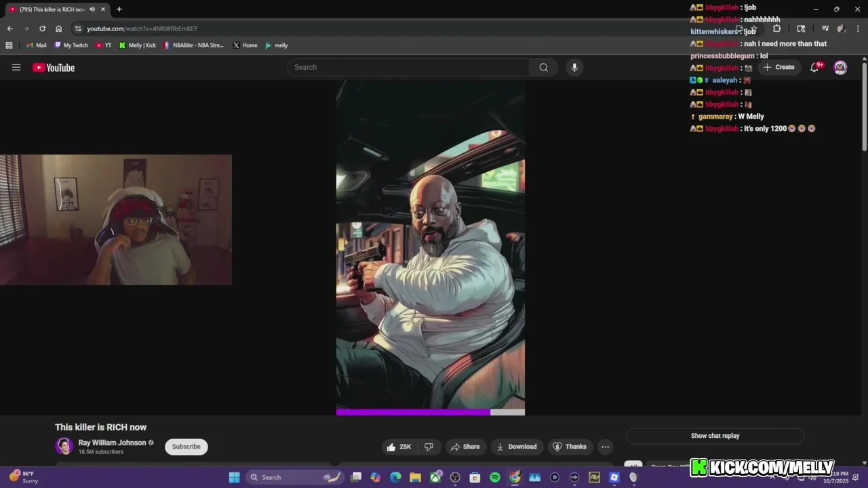Subscribe to Ray William Johnson
Screen dimensions: 868x488
coord(186,447)
